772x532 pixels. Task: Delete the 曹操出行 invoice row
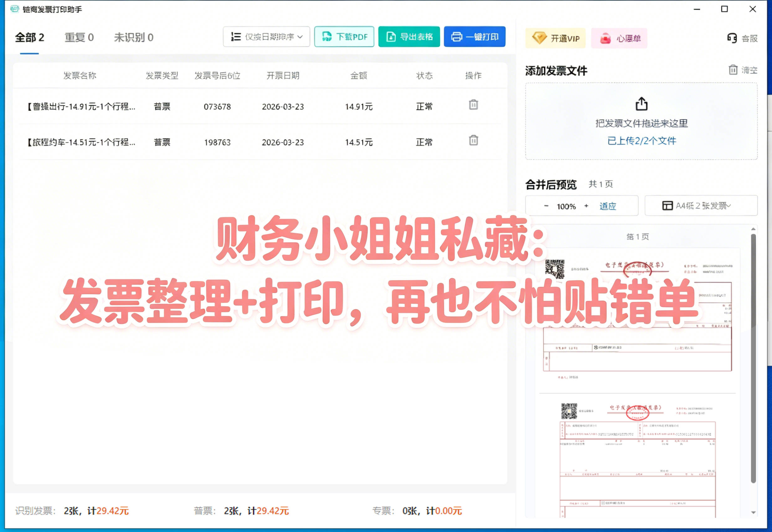point(473,105)
